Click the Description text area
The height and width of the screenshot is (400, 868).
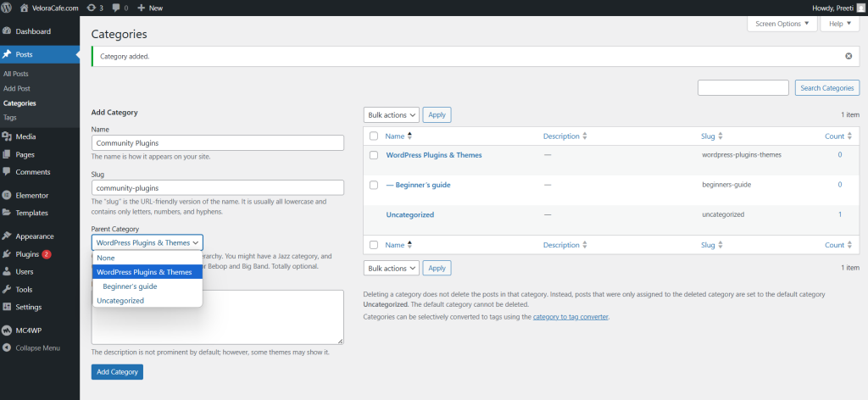point(218,317)
